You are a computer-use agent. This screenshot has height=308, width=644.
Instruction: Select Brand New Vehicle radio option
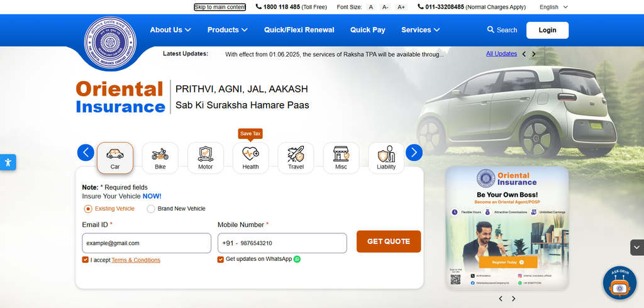tap(151, 209)
